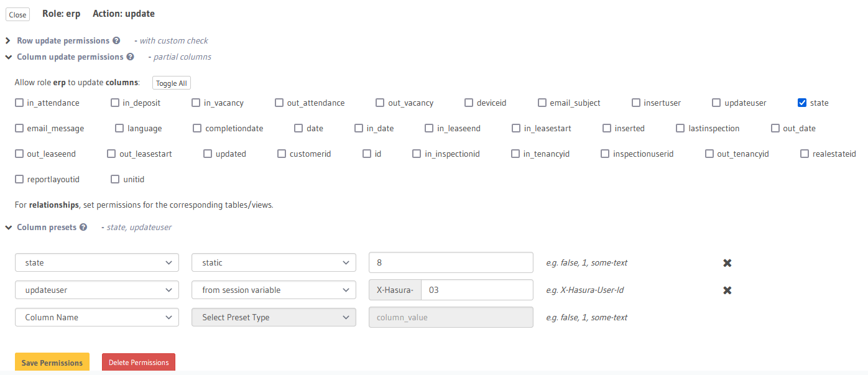Image resolution: width=868 pixels, height=375 pixels.
Task: Check the inspectionuserid column checkbox
Action: click(x=605, y=154)
